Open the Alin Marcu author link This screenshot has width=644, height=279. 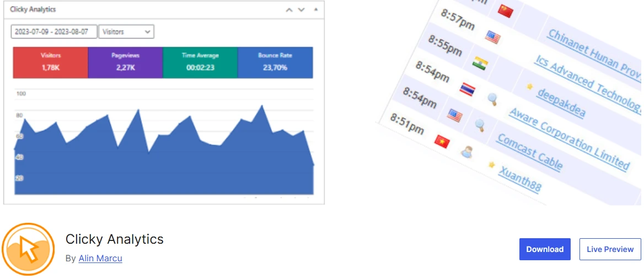(x=100, y=259)
